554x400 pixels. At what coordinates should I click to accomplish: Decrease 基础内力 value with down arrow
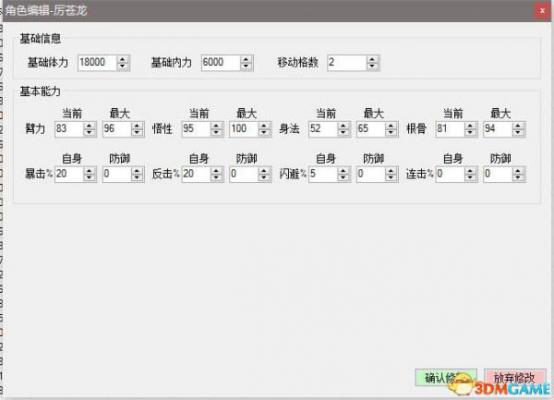tap(246, 66)
